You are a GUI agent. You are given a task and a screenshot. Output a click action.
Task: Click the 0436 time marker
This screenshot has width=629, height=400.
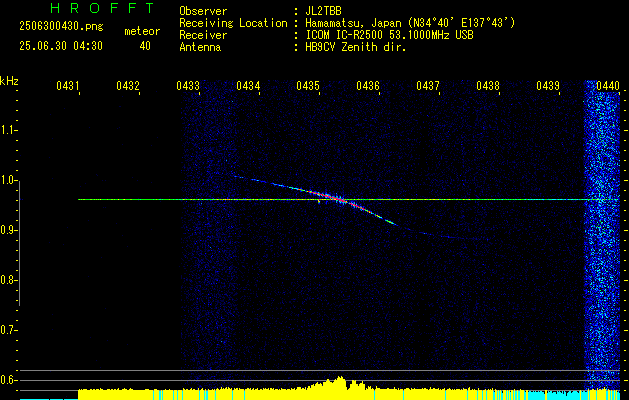(368, 86)
